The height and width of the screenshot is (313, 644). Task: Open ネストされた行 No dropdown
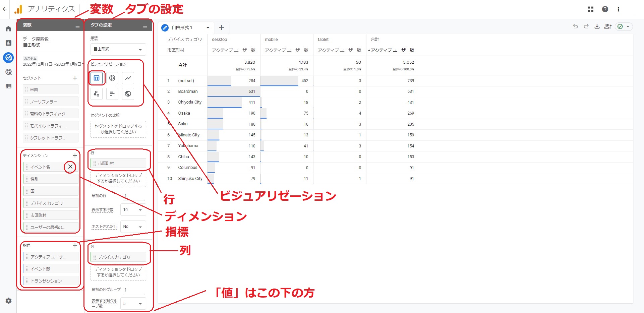133,227
